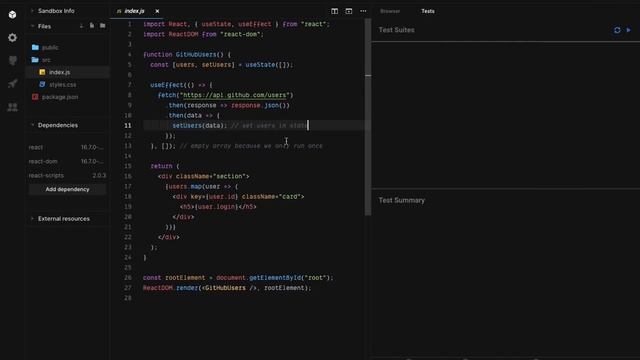Click the download icon in Files header
Screen dimensions: 640x360
(82, 26)
